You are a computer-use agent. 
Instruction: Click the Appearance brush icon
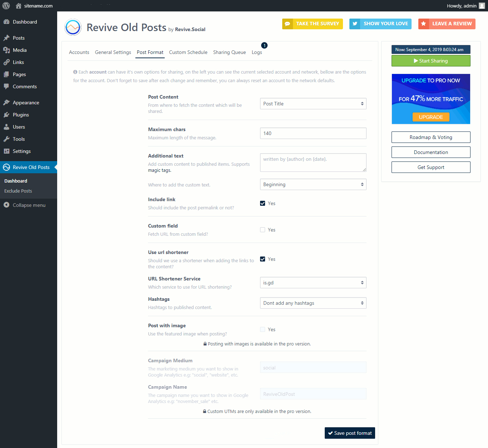[6, 103]
